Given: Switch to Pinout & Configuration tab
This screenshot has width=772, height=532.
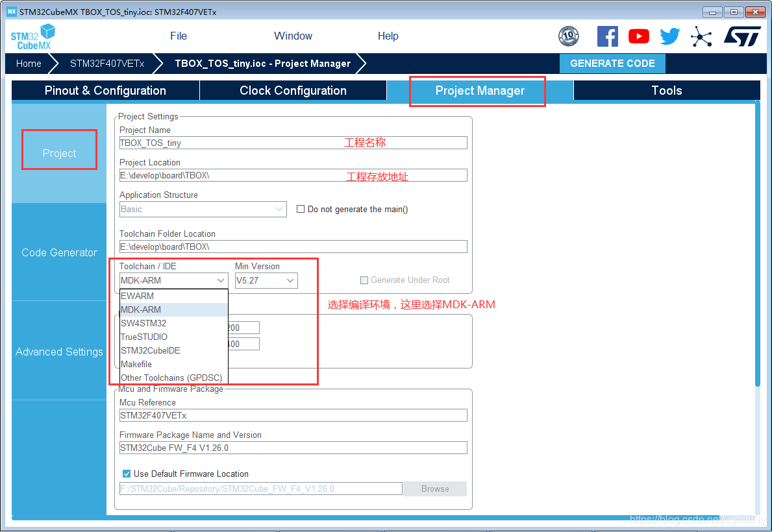Looking at the screenshot, I should (105, 91).
